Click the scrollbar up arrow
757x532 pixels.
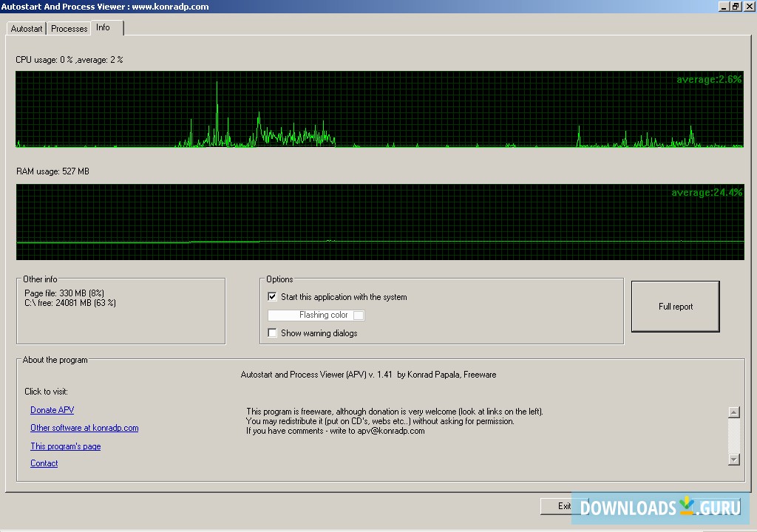[x=735, y=412]
